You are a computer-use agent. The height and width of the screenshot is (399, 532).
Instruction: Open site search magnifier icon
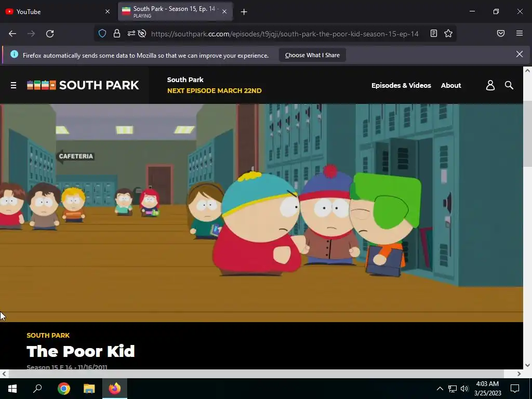point(509,85)
